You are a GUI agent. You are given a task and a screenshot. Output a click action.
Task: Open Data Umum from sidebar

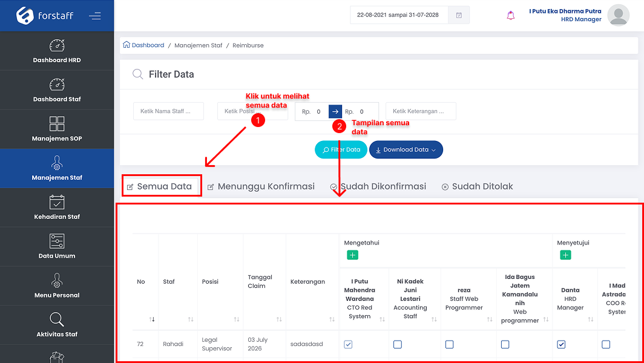coord(57,246)
